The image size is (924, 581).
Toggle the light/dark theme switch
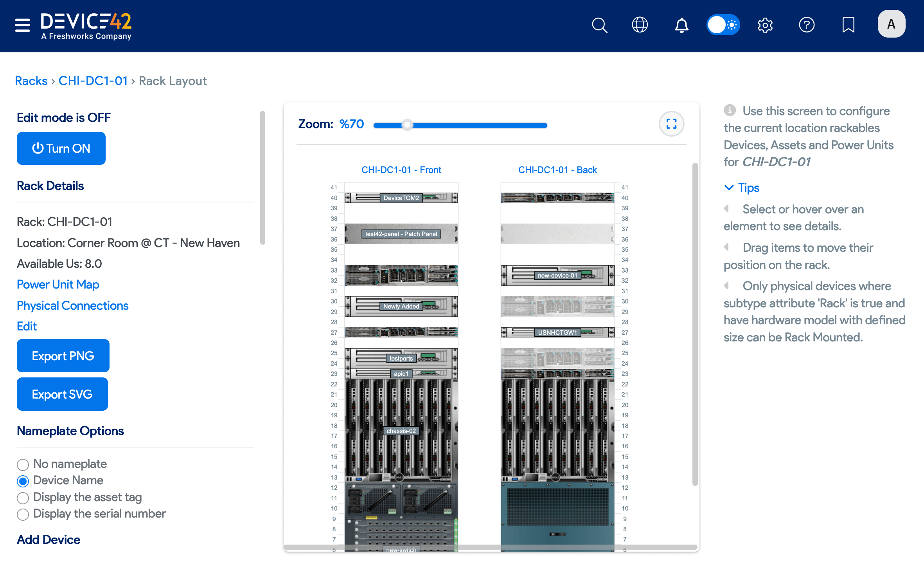click(723, 25)
